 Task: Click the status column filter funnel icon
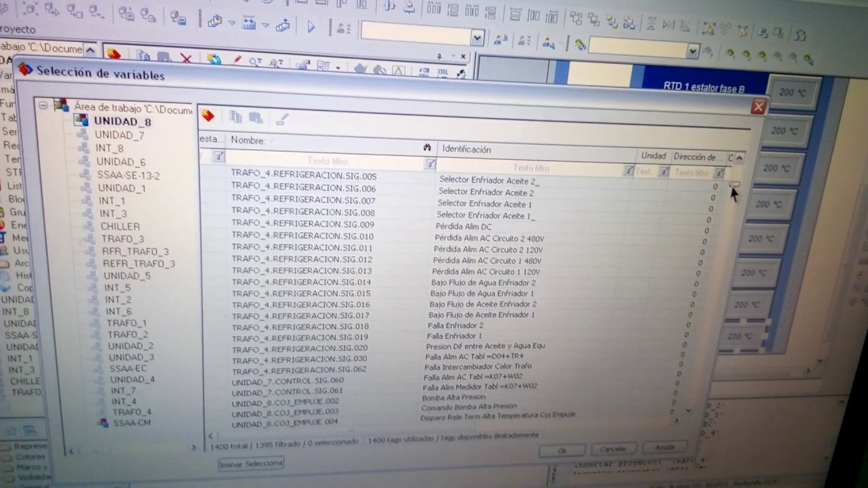click(218, 157)
